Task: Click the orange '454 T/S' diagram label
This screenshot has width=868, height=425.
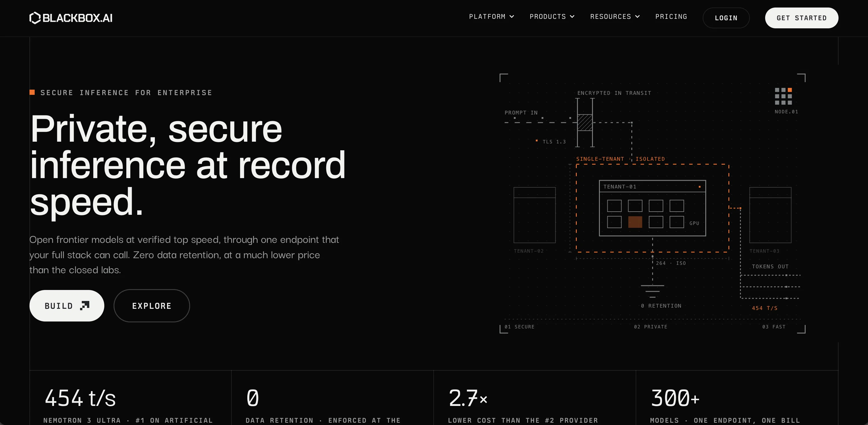Action: pyautogui.click(x=765, y=308)
